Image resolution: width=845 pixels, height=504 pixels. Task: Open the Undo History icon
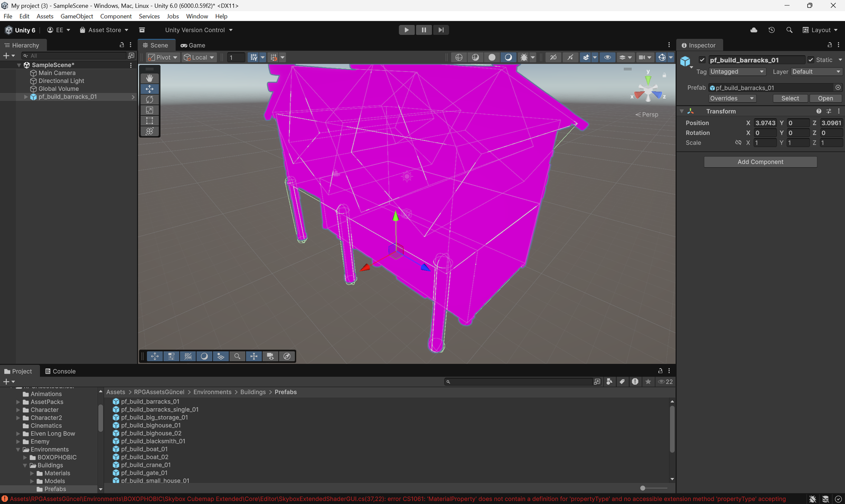[x=772, y=30]
